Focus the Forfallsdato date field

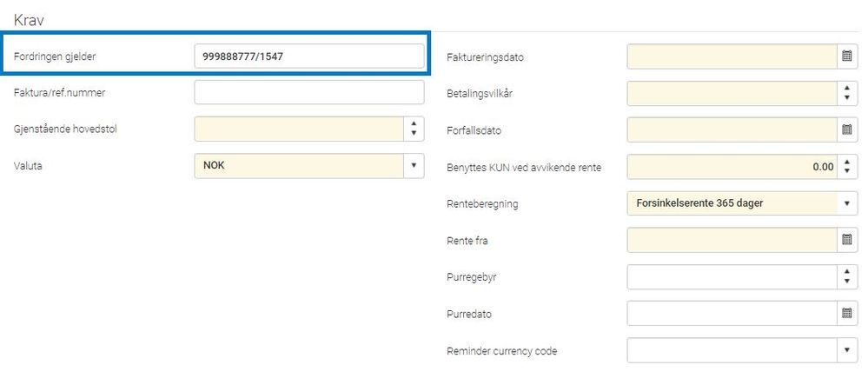(x=732, y=129)
